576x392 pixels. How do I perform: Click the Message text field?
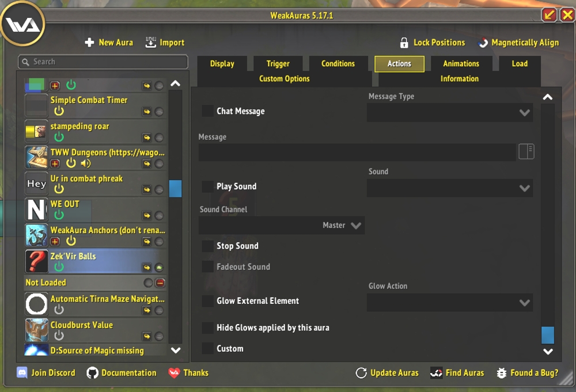tap(357, 152)
